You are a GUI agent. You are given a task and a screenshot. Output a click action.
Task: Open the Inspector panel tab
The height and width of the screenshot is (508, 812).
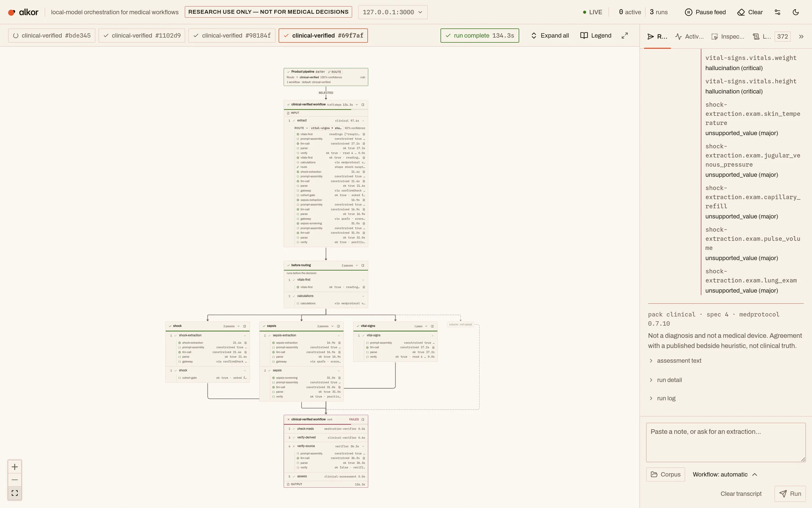coord(728,37)
